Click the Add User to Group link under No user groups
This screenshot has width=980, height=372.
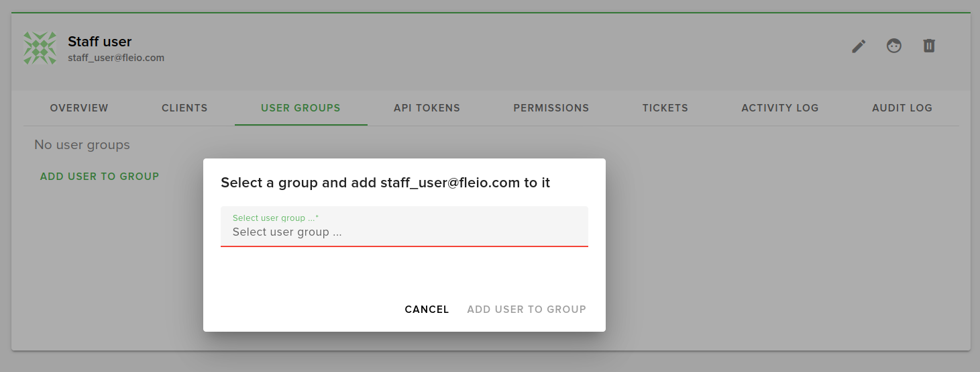99,177
